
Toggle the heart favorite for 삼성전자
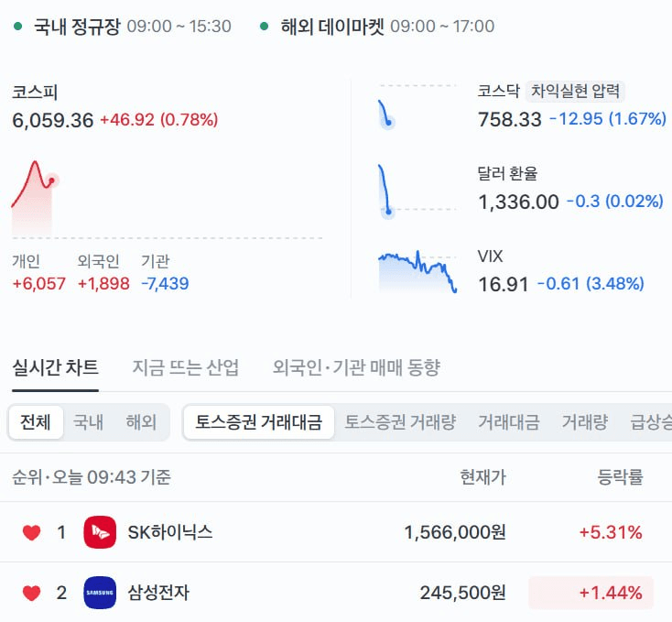[31, 594]
